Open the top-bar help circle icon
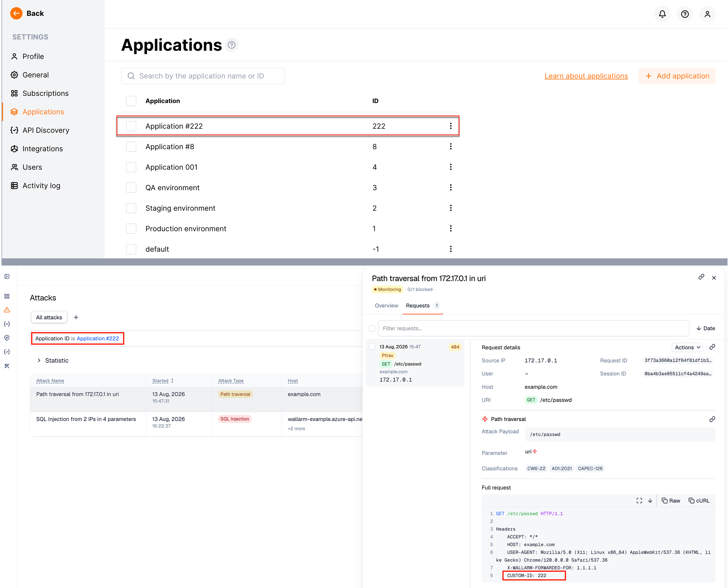 (685, 14)
